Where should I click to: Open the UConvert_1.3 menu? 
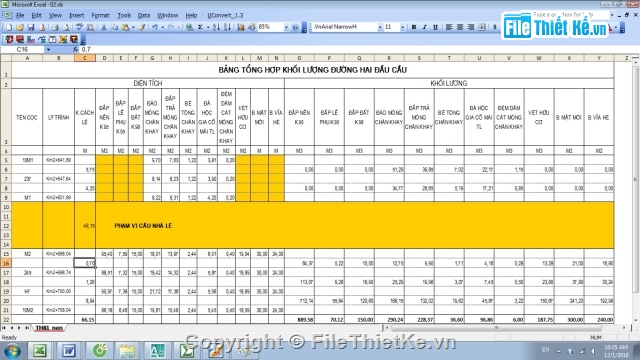[225, 16]
